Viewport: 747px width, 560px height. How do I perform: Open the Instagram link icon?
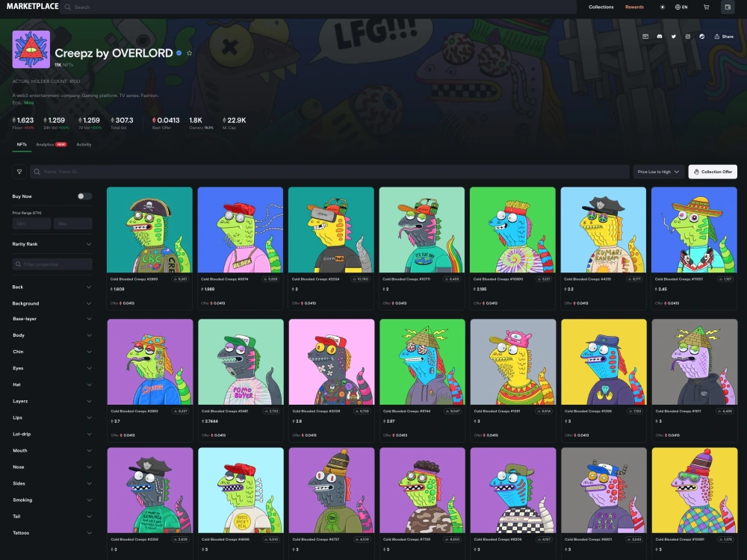tap(687, 37)
